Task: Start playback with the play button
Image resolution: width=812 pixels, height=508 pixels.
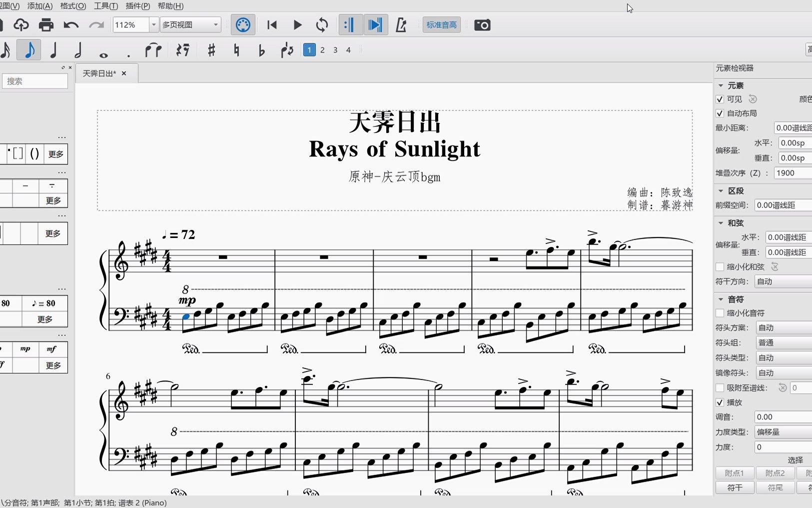Action: (297, 25)
